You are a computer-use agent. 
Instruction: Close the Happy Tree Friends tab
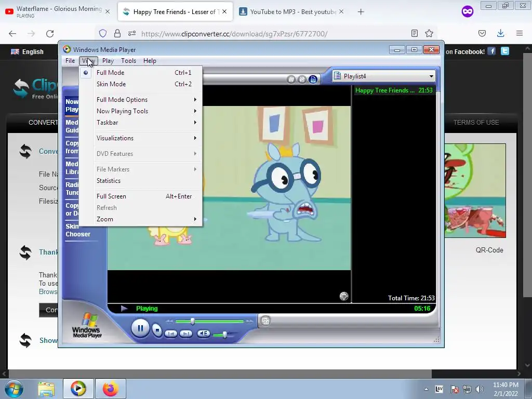point(224,11)
